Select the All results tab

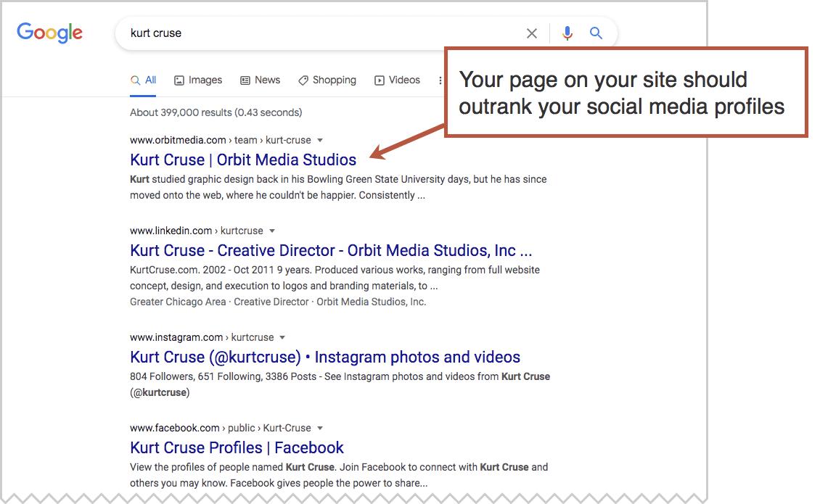point(143,80)
